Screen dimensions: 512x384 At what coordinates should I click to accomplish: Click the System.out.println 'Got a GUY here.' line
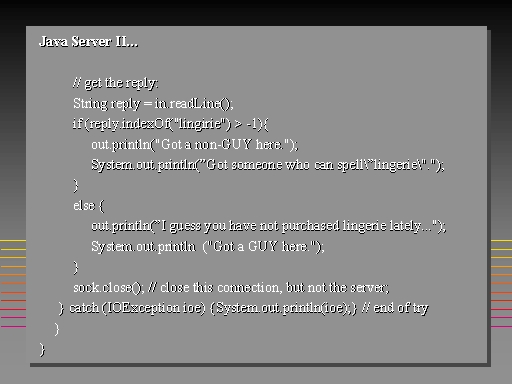pyautogui.click(x=208, y=247)
